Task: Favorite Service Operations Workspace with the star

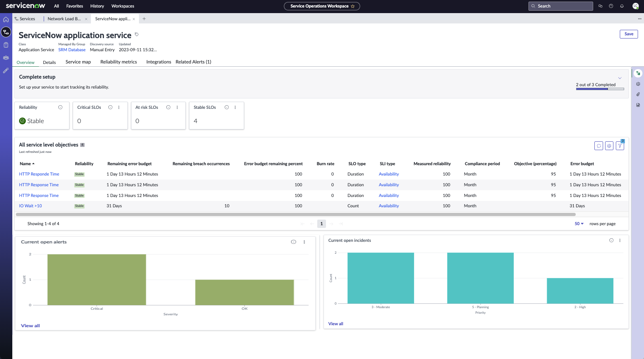Action: point(353,6)
